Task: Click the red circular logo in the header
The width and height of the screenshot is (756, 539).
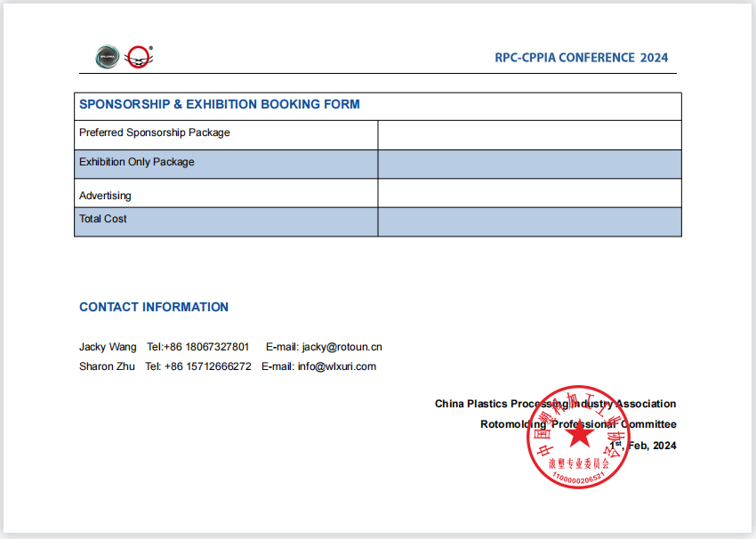Action: (139, 57)
